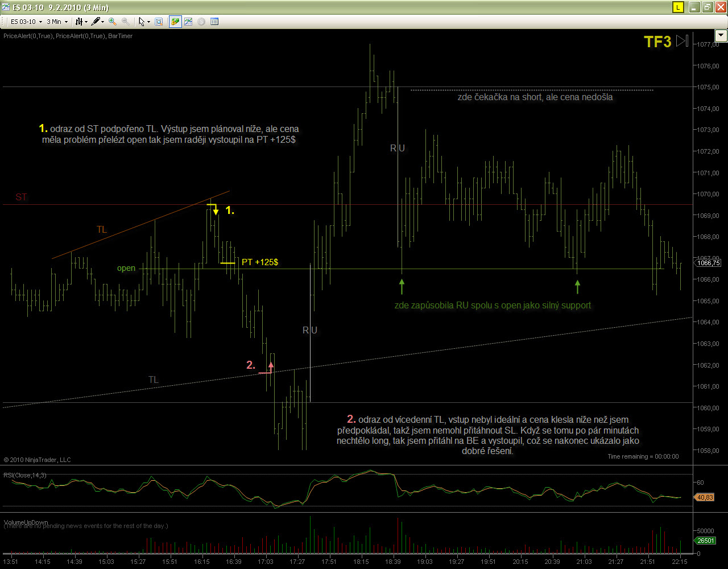
Task: Click the RSI(Close,14,3) panel label
Action: click(26, 475)
